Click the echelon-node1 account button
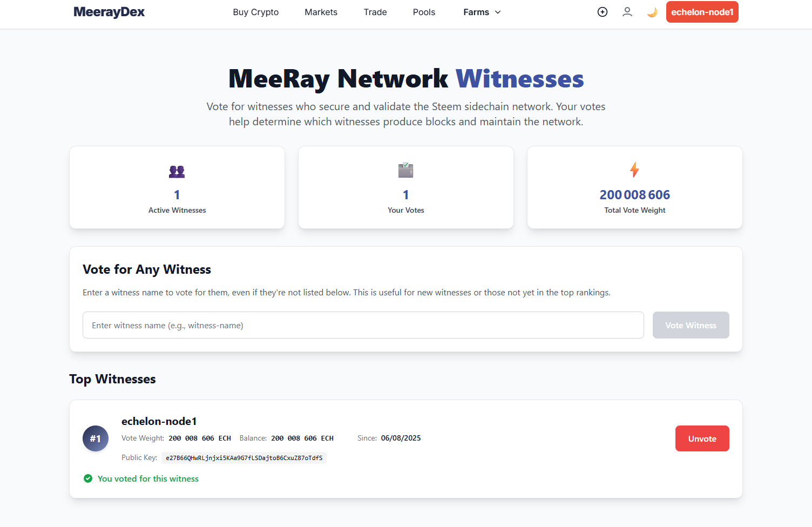812x527 pixels. 702,12
